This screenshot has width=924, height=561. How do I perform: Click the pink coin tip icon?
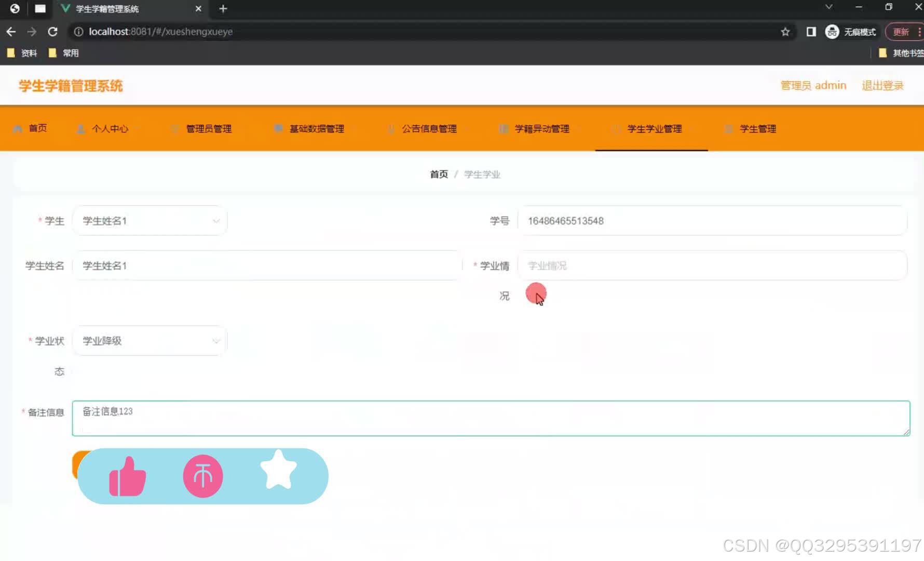(x=203, y=476)
